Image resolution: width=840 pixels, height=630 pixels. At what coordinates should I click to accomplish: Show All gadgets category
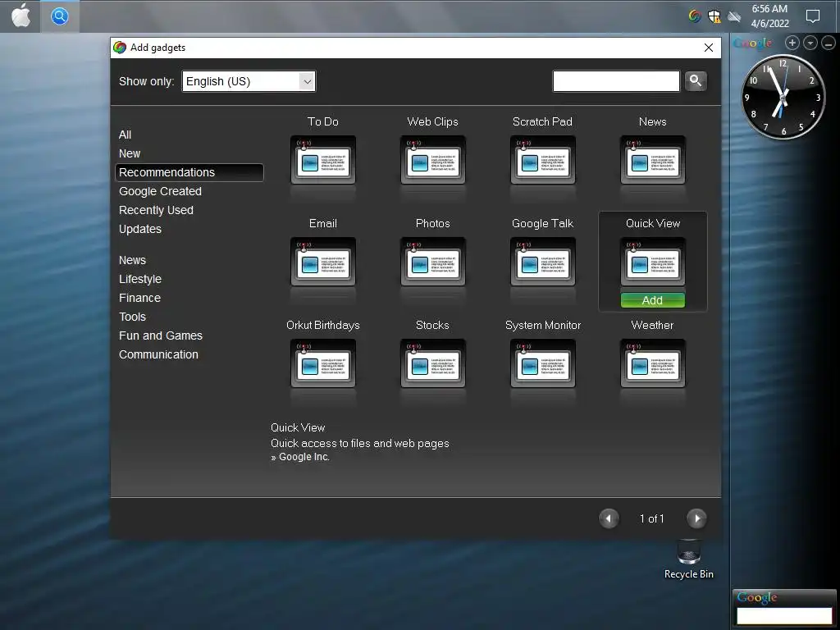pos(125,135)
